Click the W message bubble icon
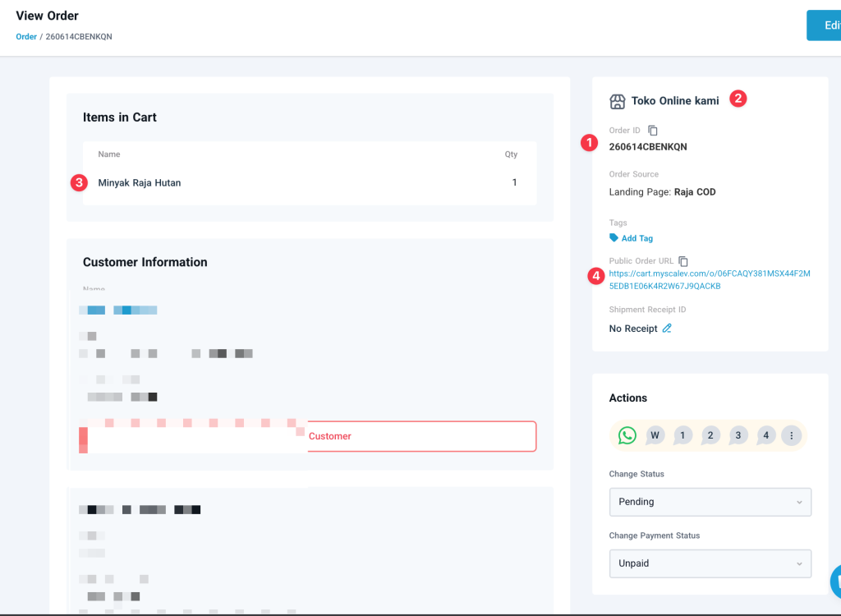Viewport: 841px width, 616px height. click(x=655, y=435)
